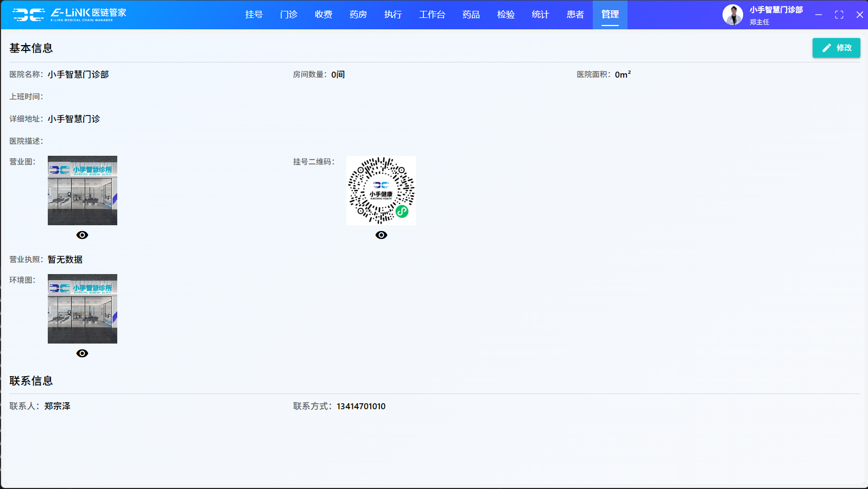The width and height of the screenshot is (868, 489).
Task: Select the 管理 tab
Action: (x=610, y=15)
